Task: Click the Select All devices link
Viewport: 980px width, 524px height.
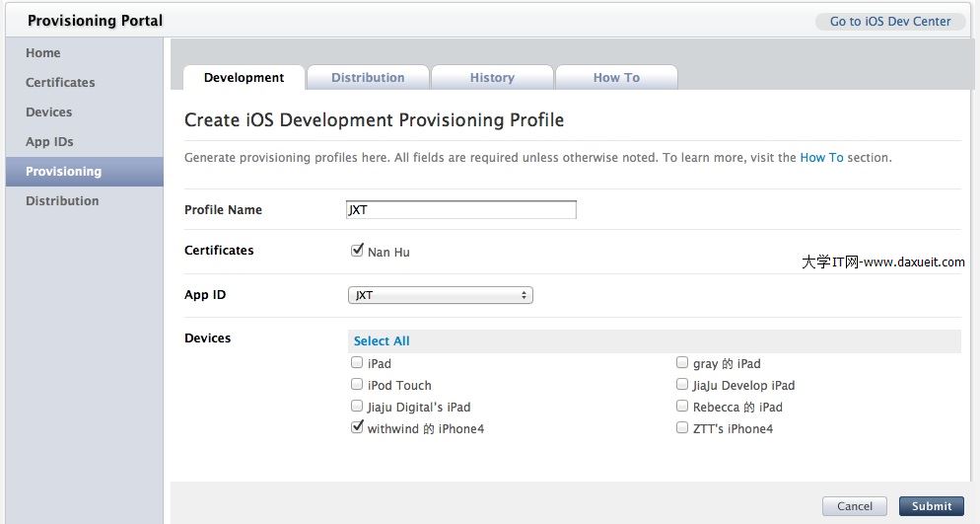Action: (x=382, y=341)
